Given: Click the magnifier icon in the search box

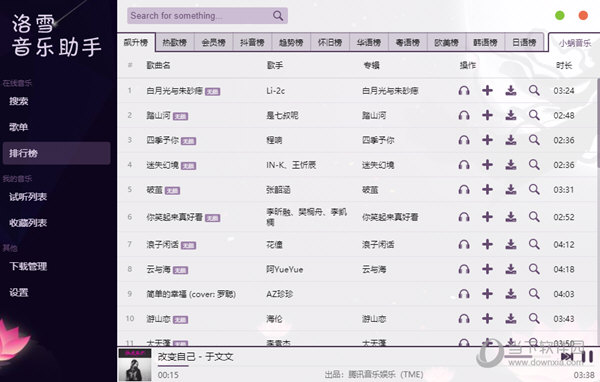Looking at the screenshot, I should point(278,16).
